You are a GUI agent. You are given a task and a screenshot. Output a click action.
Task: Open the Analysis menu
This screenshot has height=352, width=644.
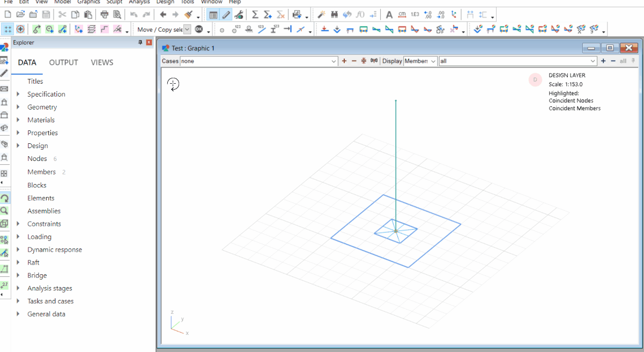point(139,2)
